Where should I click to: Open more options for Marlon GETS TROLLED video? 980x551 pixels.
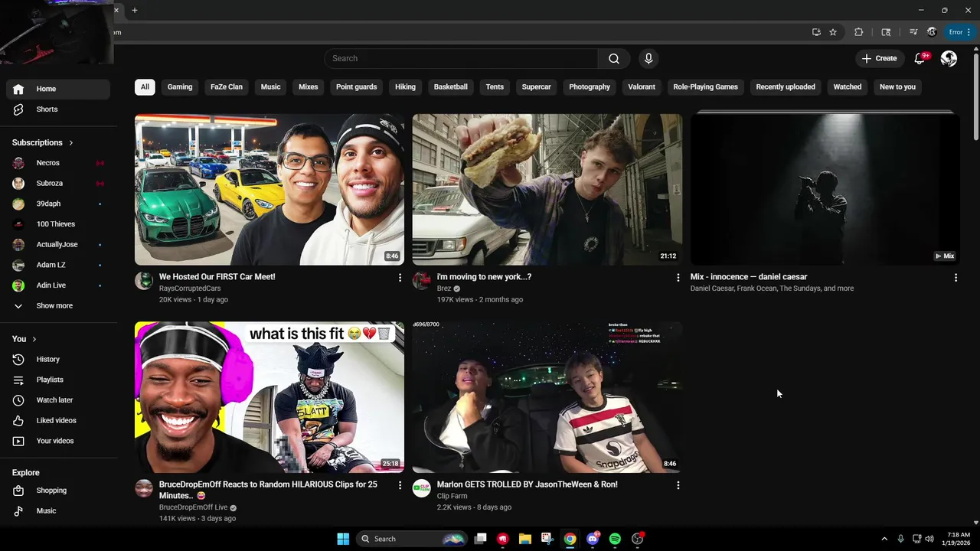pos(678,485)
